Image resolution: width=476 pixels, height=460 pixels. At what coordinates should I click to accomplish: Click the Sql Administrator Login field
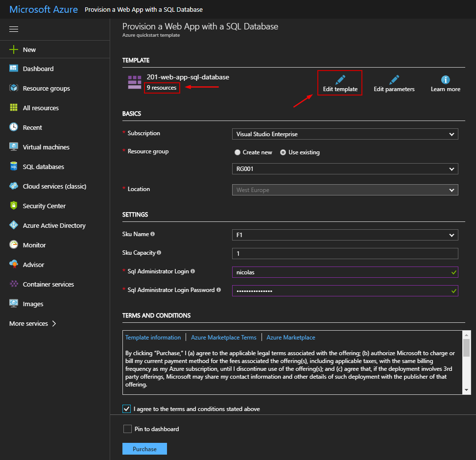click(345, 272)
